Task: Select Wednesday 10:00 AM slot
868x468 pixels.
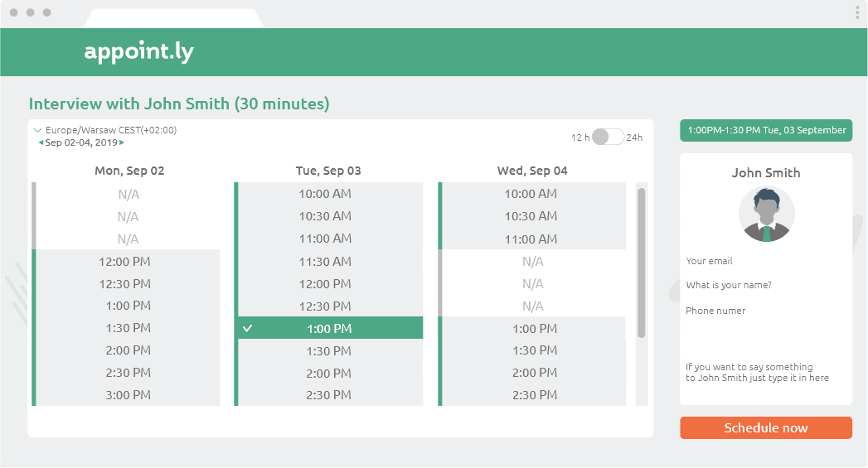Action: point(531,194)
